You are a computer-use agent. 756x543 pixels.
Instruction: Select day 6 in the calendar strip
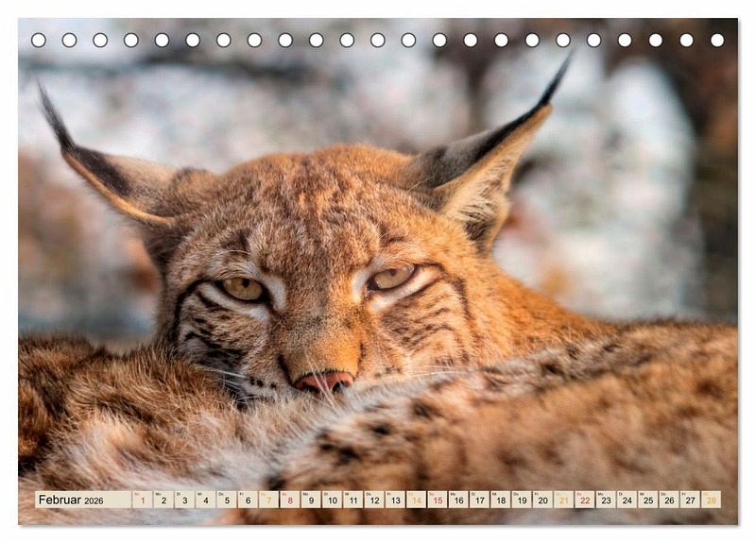click(x=248, y=500)
